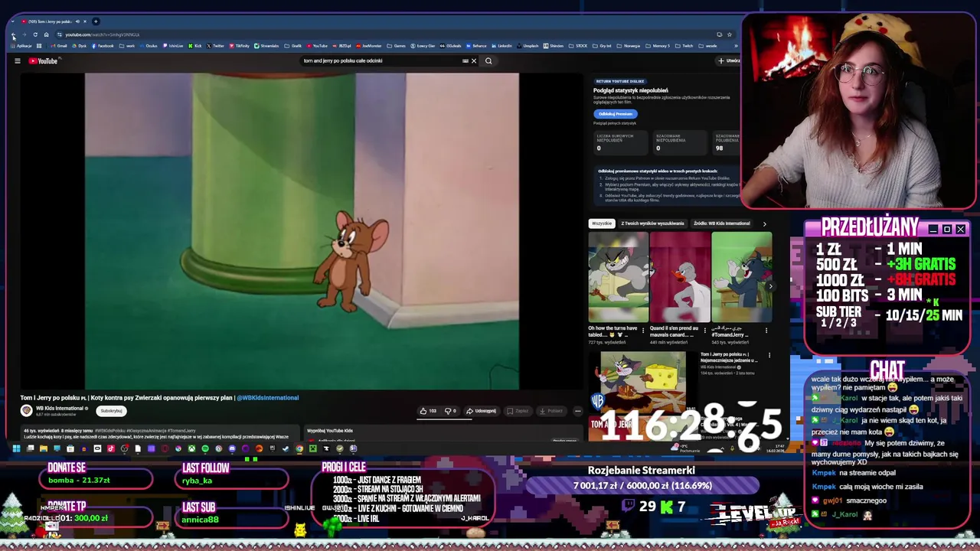Bookmark this page with the star icon

point(730,34)
